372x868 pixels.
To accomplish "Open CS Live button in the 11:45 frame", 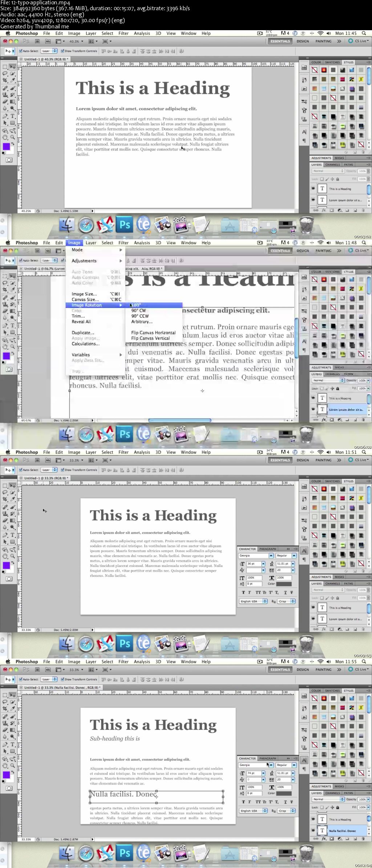I will [359, 41].
